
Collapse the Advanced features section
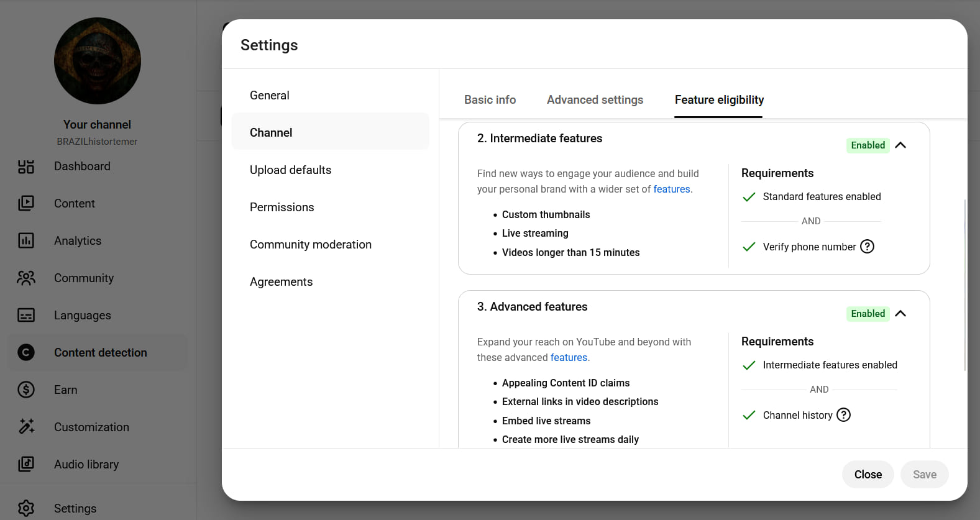pos(900,314)
